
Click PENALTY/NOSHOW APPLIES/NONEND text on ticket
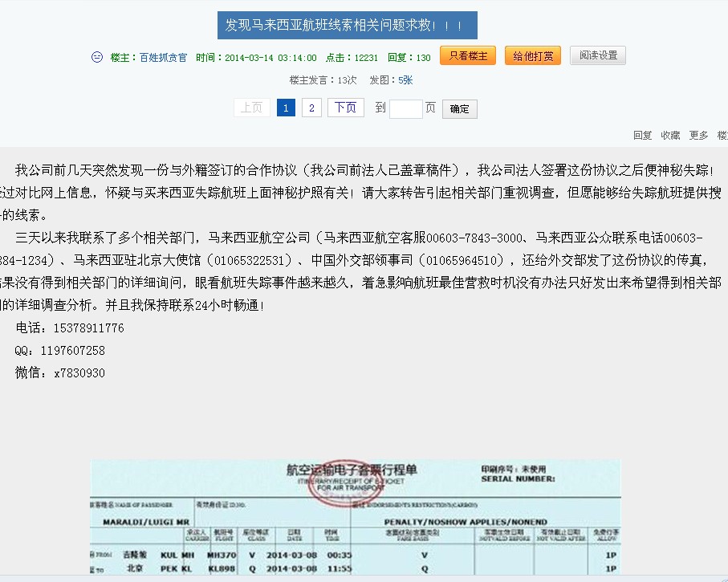[x=466, y=522]
